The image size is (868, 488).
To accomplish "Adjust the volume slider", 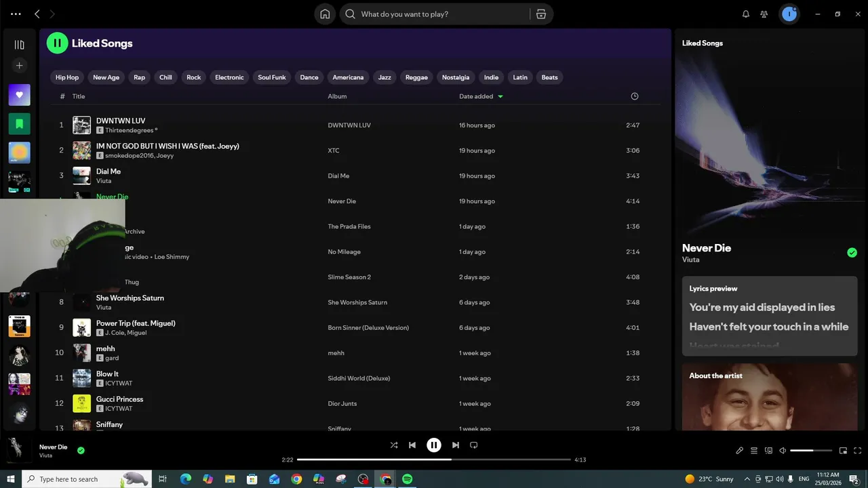I will click(811, 451).
